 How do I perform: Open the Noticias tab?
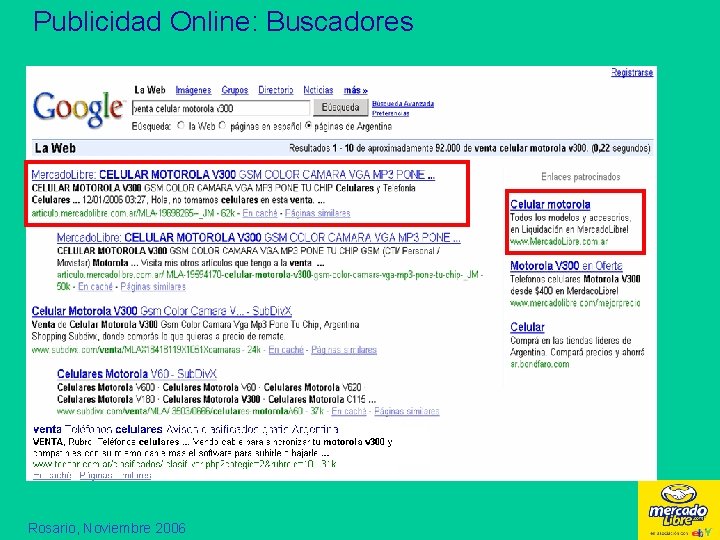tap(318, 90)
